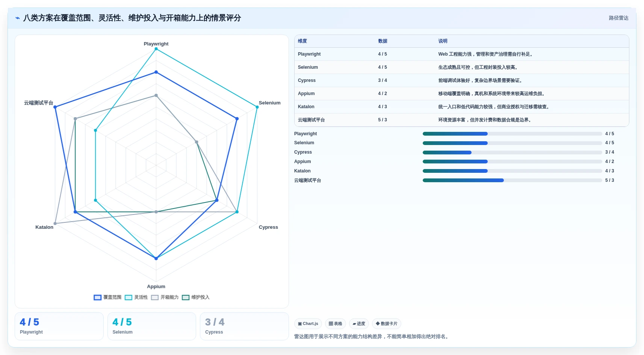Click the teal data point at Playwright axis top

(x=156, y=49)
